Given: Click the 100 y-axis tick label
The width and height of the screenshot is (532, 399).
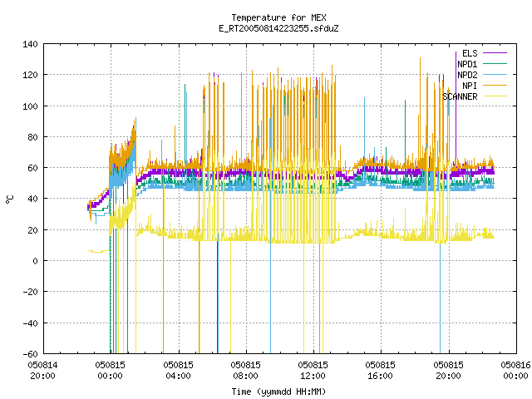Looking at the screenshot, I should tap(30, 106).
